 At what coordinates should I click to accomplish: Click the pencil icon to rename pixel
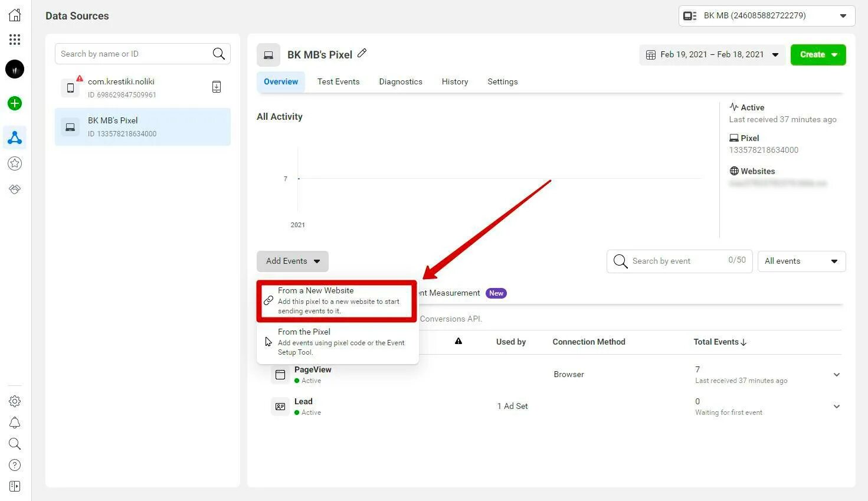pos(362,53)
